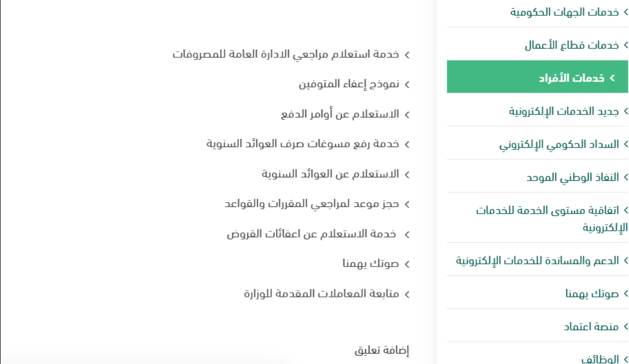Select the highlighted خدمات الأفراد tab
This screenshot has height=364, width=629.
(538, 77)
